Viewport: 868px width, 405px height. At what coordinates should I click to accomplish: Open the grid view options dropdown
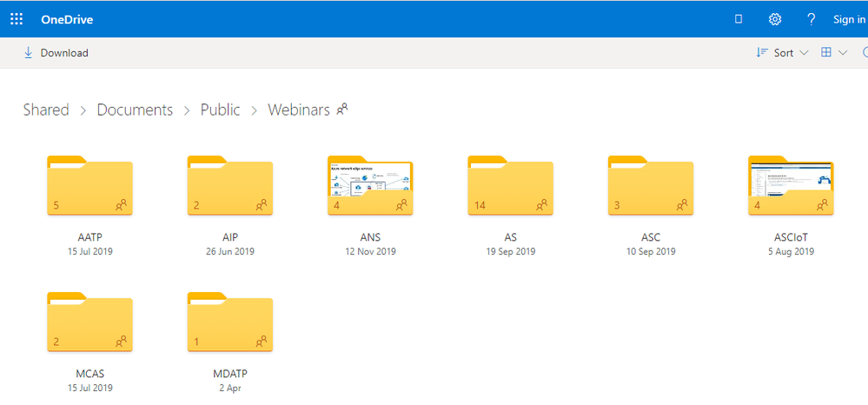833,53
